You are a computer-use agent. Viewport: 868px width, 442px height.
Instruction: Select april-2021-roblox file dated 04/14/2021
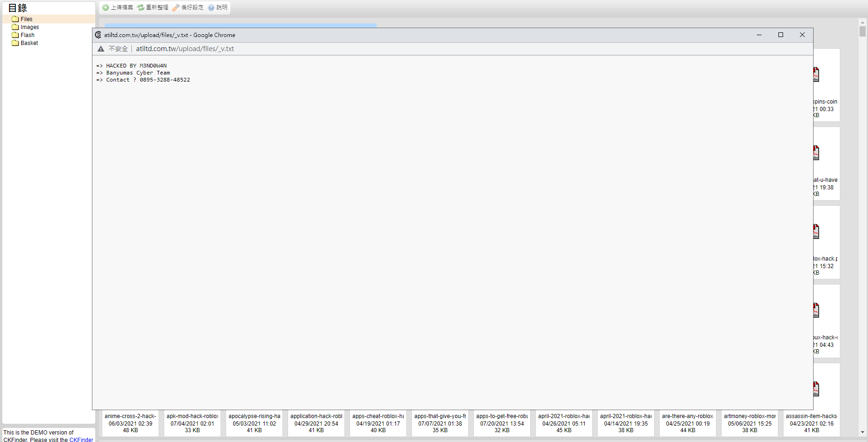coord(626,423)
